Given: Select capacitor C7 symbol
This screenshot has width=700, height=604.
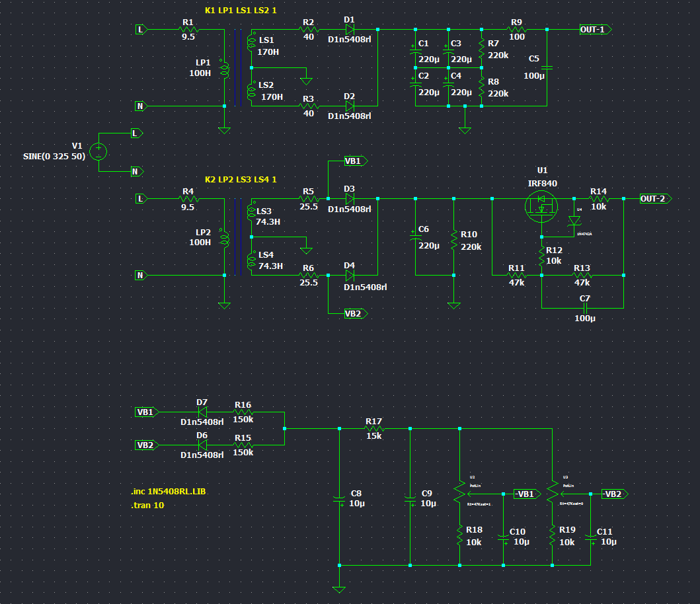Looking at the screenshot, I should click(x=584, y=309).
